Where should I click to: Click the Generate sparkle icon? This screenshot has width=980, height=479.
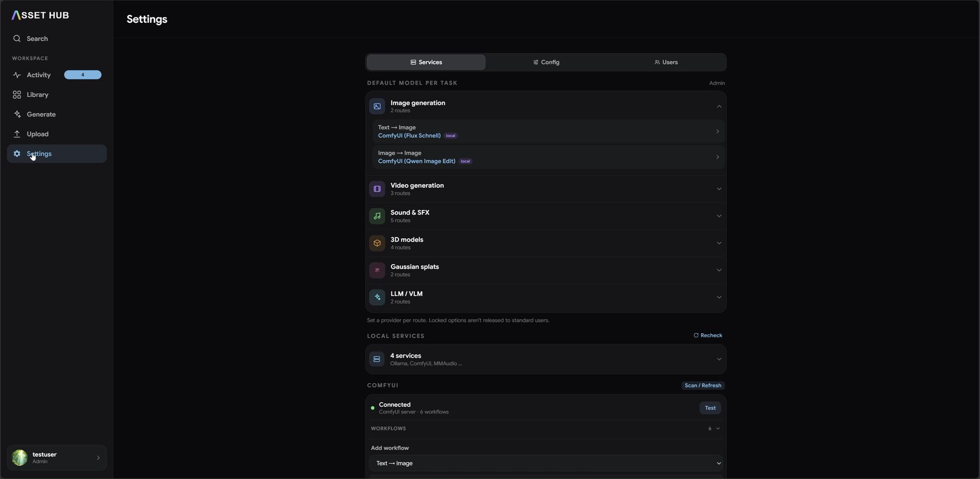pos(17,114)
